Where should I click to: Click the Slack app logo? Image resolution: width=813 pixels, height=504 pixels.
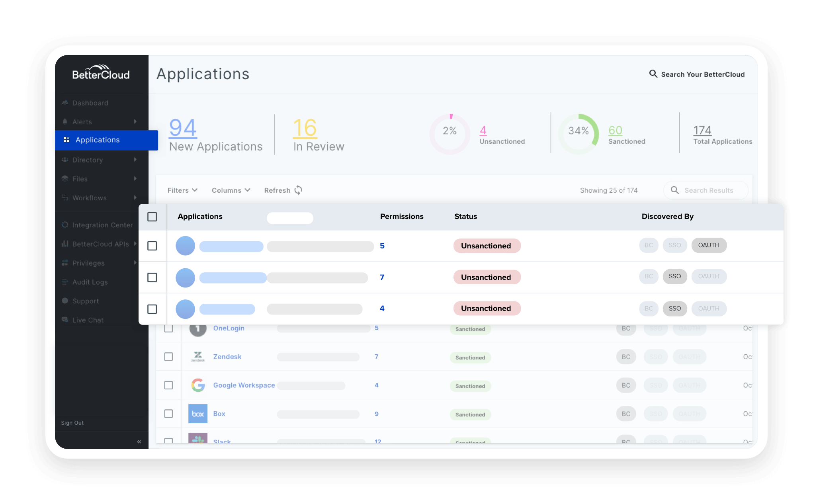pyautogui.click(x=198, y=438)
